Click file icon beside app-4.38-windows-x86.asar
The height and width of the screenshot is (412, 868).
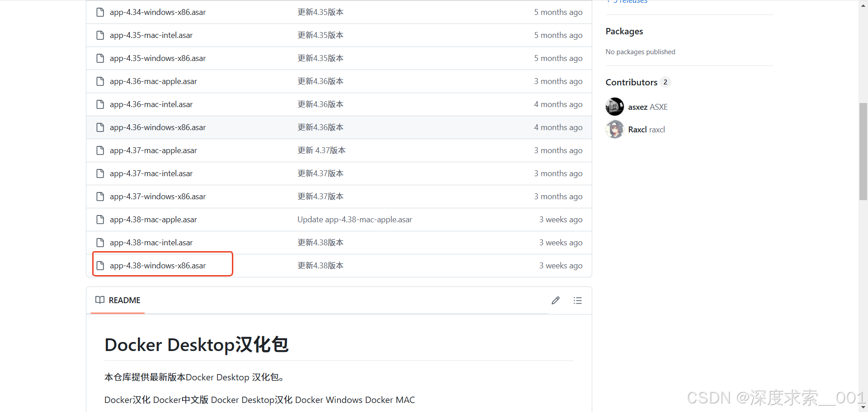[x=100, y=266]
